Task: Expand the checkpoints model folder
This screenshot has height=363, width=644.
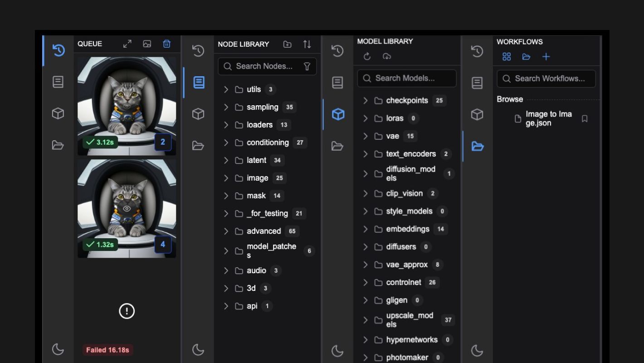Action: pyautogui.click(x=366, y=101)
